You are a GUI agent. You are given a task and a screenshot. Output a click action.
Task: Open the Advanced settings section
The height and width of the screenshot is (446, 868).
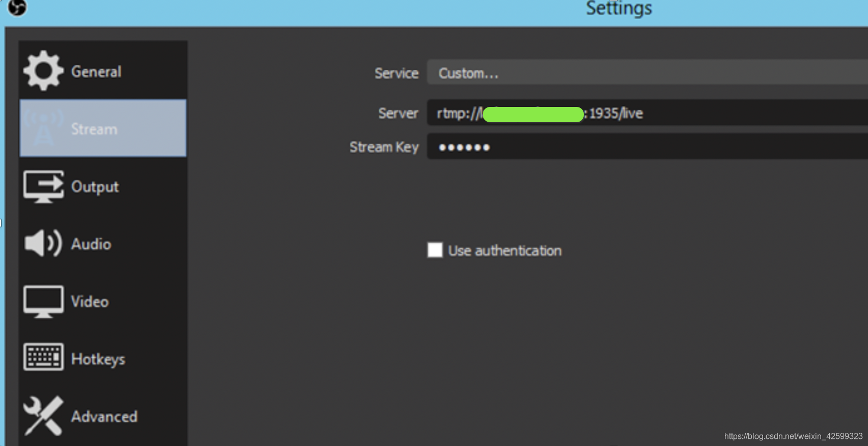click(103, 416)
